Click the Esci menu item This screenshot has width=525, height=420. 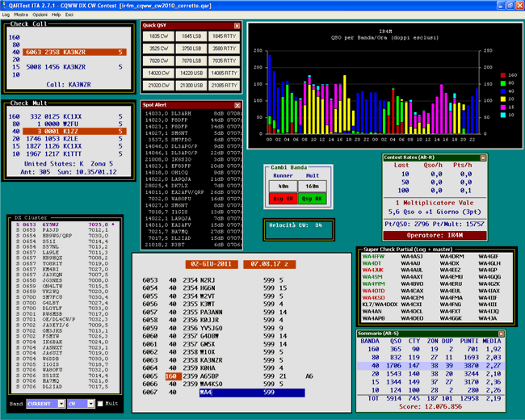coord(69,15)
